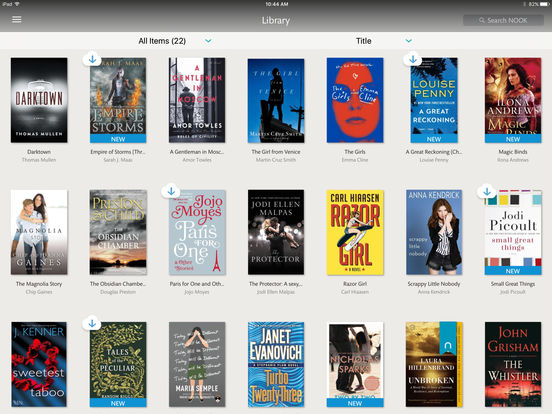Viewport: 552px width, 414px height.
Task: Select the 'Jodi Picoult' author name
Action: click(x=513, y=292)
